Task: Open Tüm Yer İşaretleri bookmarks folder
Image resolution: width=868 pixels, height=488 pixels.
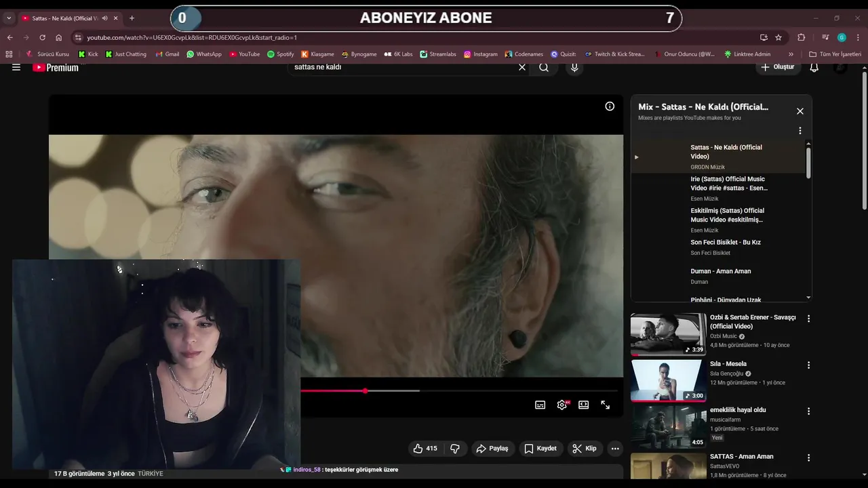Action: click(835, 54)
